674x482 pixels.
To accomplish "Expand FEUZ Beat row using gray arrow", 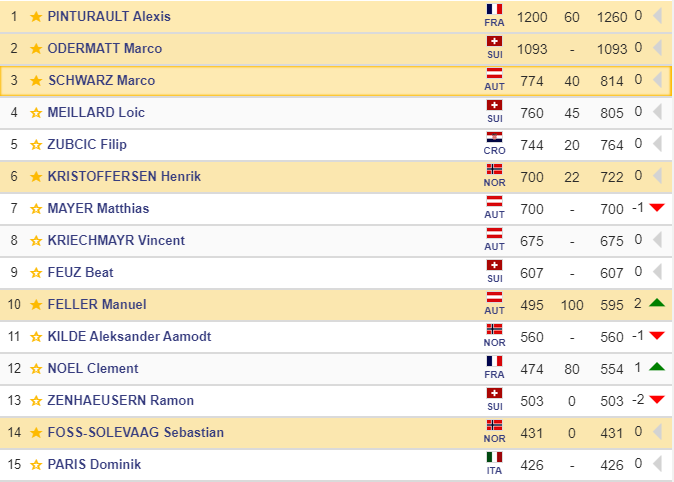I will click(x=657, y=273).
